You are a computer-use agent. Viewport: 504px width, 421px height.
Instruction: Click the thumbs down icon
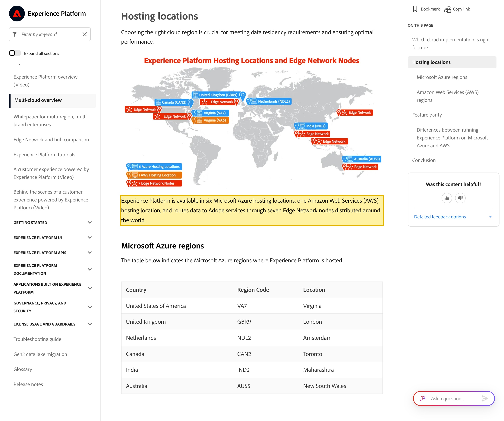pos(460,198)
